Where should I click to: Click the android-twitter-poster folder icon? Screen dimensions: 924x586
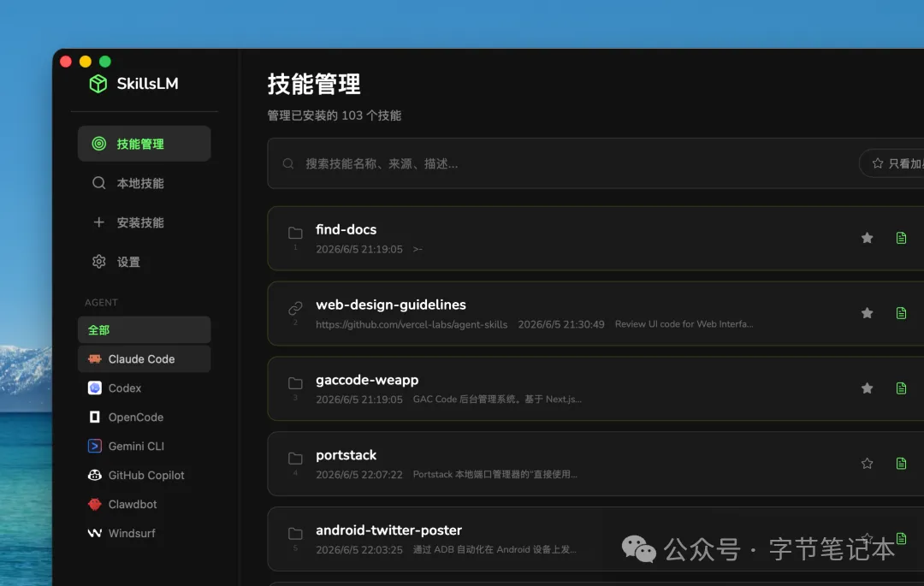(295, 533)
